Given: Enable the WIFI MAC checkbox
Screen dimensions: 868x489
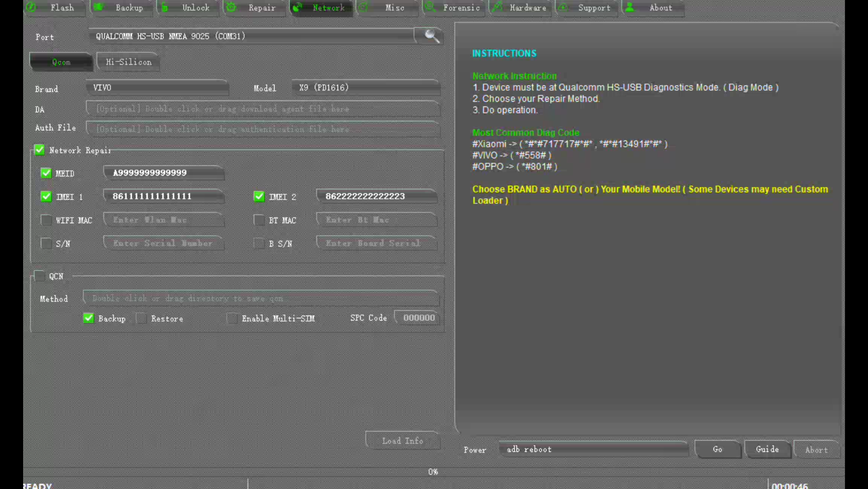Looking at the screenshot, I should (46, 220).
